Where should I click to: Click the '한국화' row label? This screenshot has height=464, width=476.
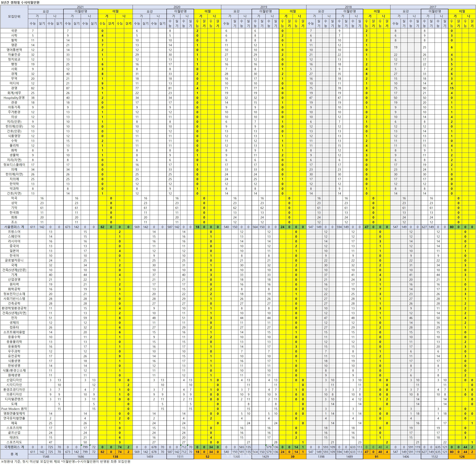pos(14,213)
